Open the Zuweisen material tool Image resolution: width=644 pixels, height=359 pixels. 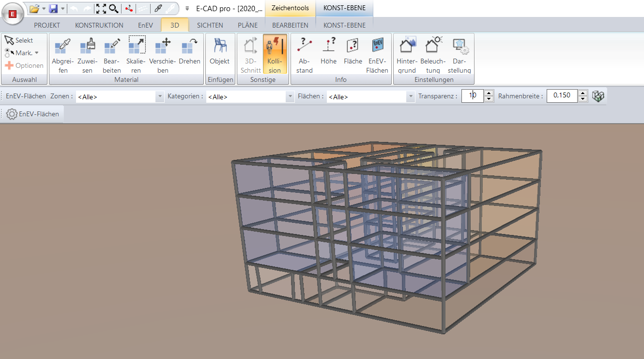pos(88,53)
